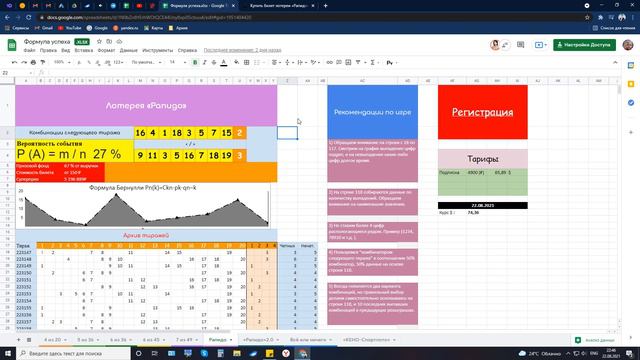Insert a chart using toolbar icon
This screenshot has width=640, height=360.
pos(348,62)
